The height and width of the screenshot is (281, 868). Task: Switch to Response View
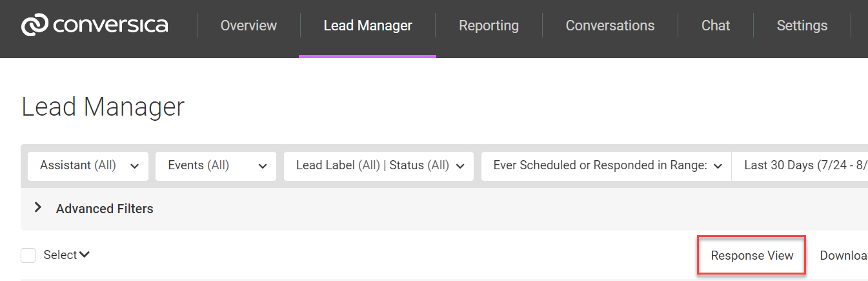[x=752, y=256]
